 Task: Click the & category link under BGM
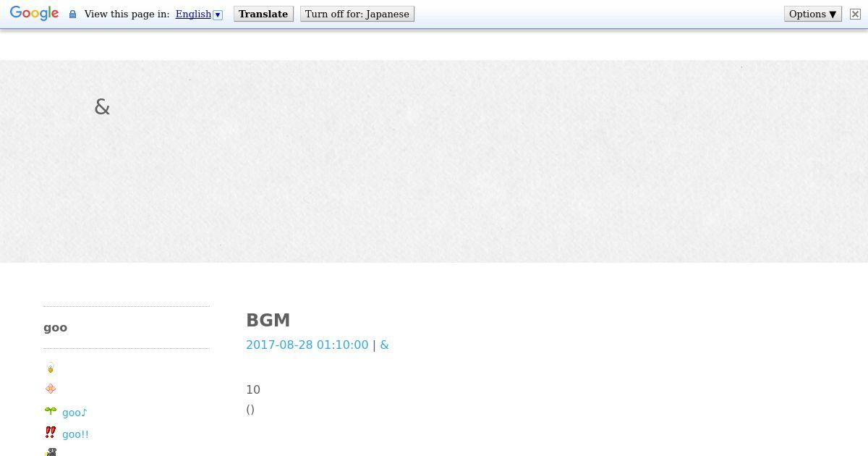point(384,345)
